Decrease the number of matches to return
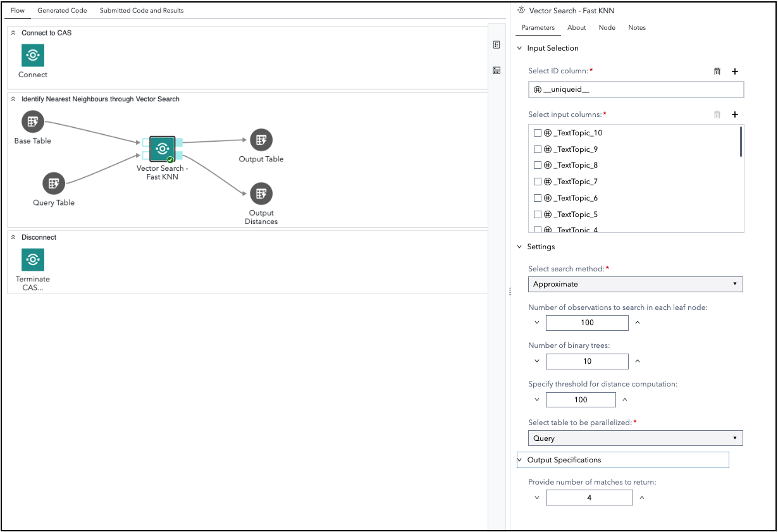The width and height of the screenshot is (778, 532). (x=537, y=498)
